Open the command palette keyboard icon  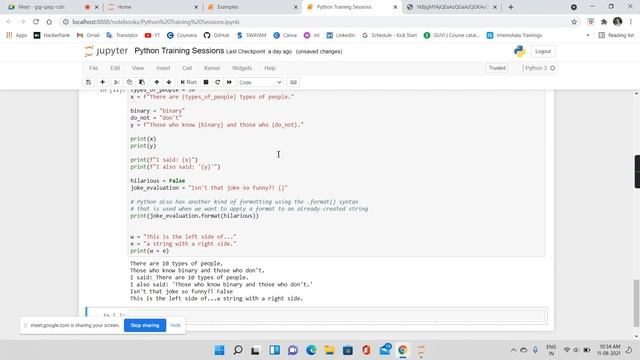[293, 82]
